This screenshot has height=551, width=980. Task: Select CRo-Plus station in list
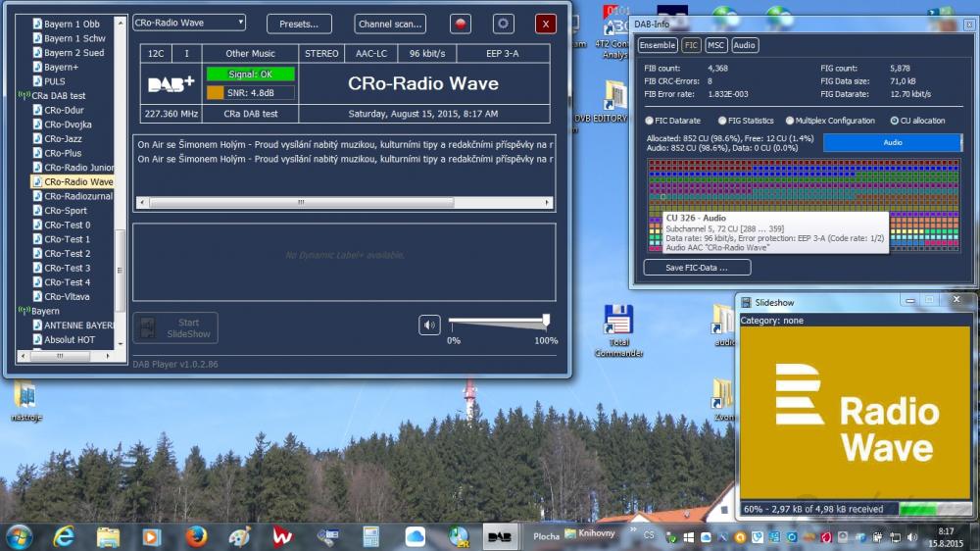tap(63, 153)
